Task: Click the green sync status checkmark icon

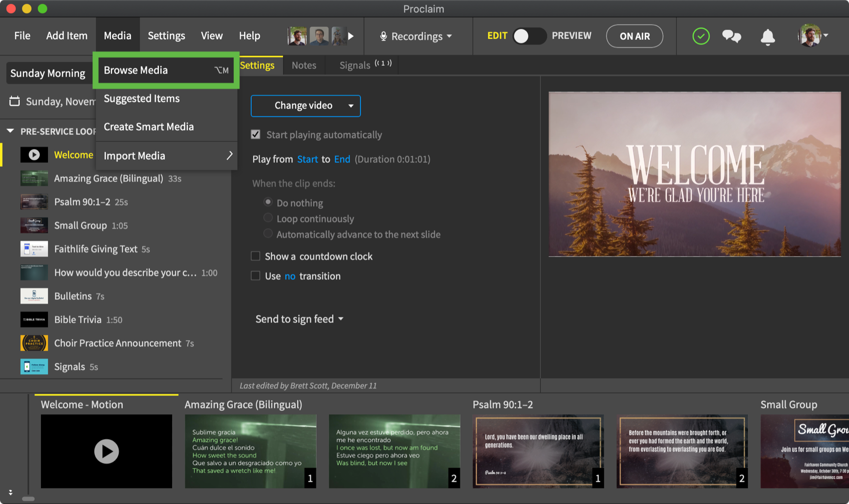Action: (x=701, y=36)
